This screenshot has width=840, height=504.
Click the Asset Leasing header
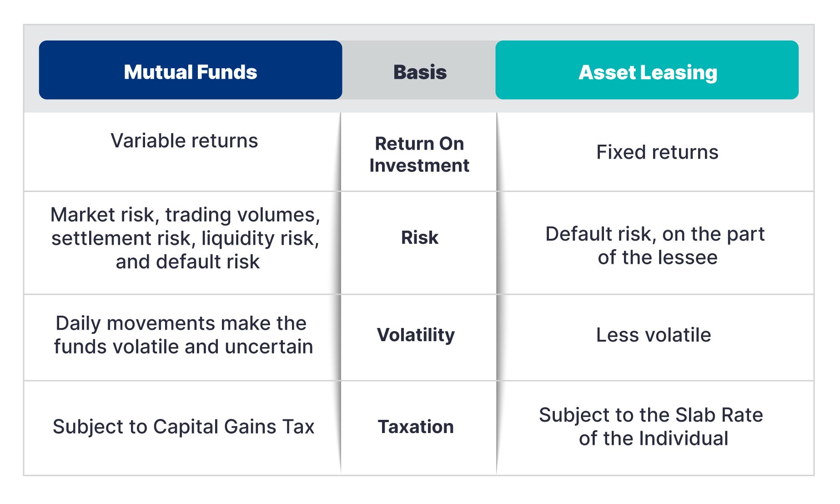point(647,70)
